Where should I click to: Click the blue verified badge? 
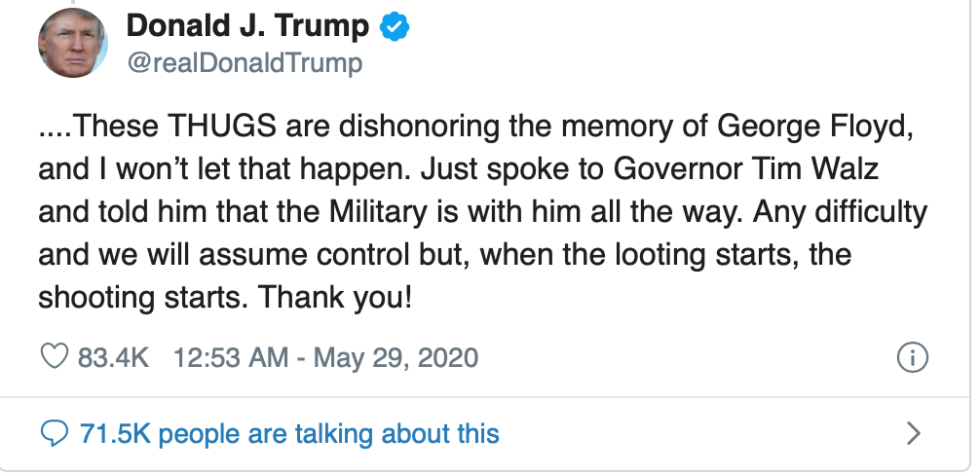pyautogui.click(x=394, y=28)
